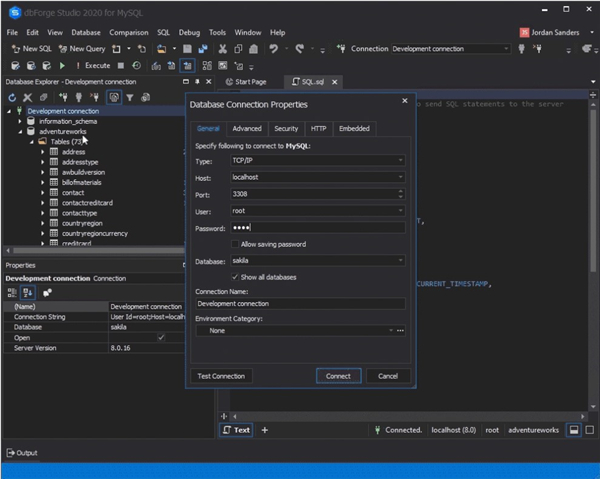
Task: Open the Environment Category dropdown
Action: pyautogui.click(x=389, y=330)
